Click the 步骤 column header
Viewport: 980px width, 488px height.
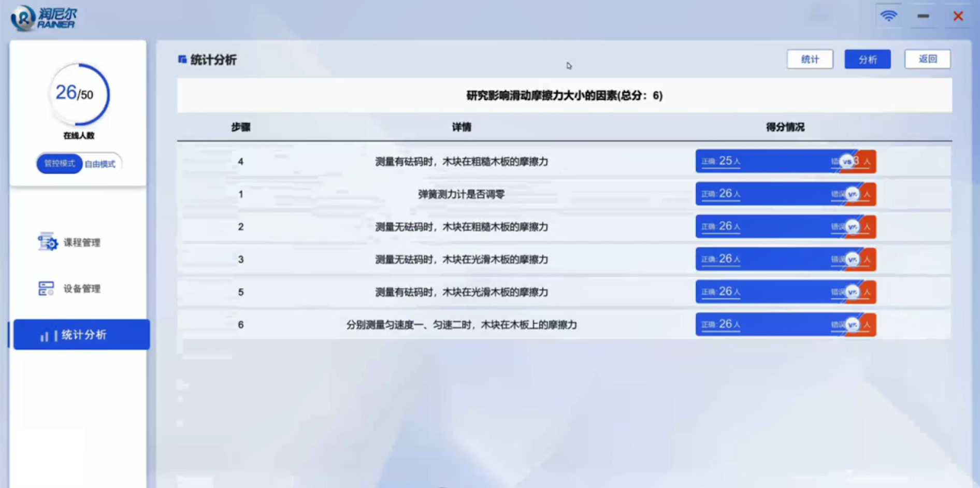click(241, 127)
